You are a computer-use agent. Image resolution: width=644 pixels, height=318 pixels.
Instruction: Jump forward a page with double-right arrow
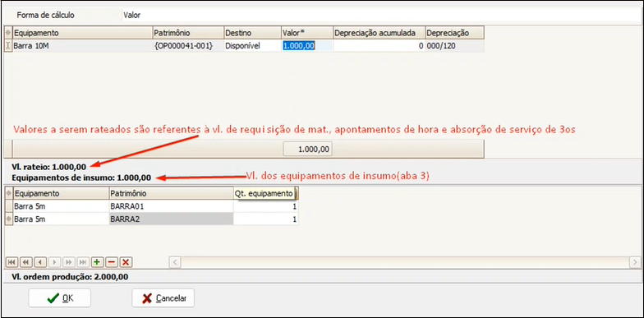click(x=69, y=262)
